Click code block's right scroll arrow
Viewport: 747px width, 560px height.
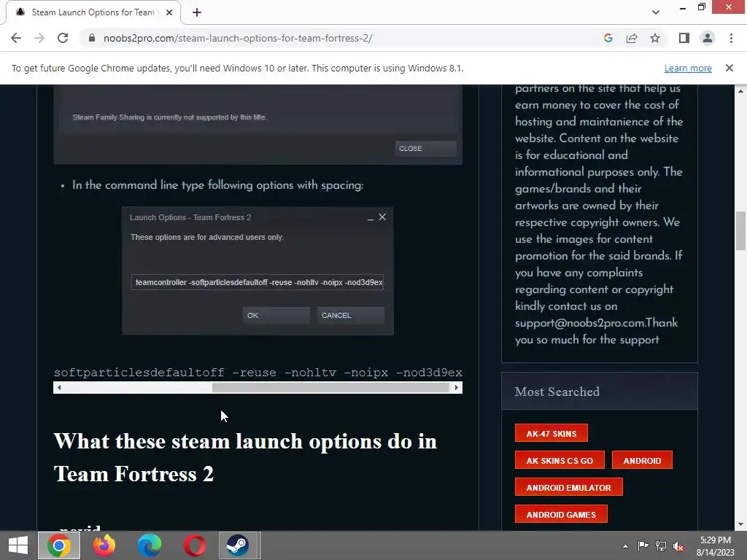tap(457, 388)
